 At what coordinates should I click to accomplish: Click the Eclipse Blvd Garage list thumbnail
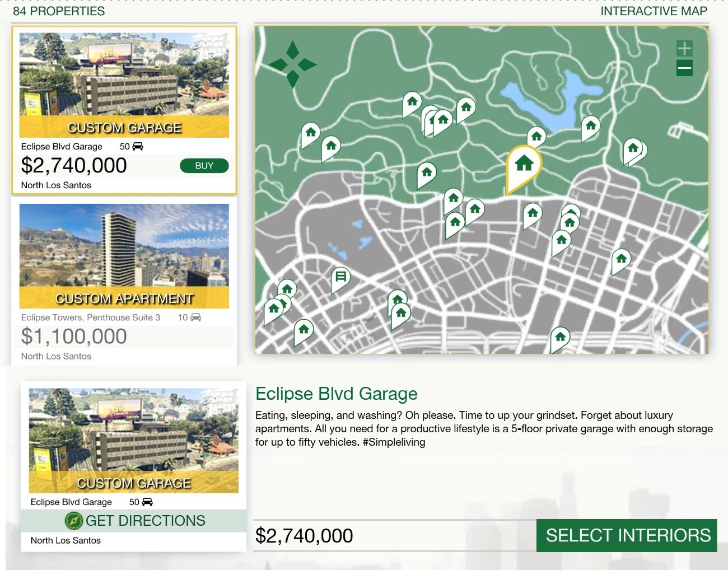pyautogui.click(x=124, y=84)
